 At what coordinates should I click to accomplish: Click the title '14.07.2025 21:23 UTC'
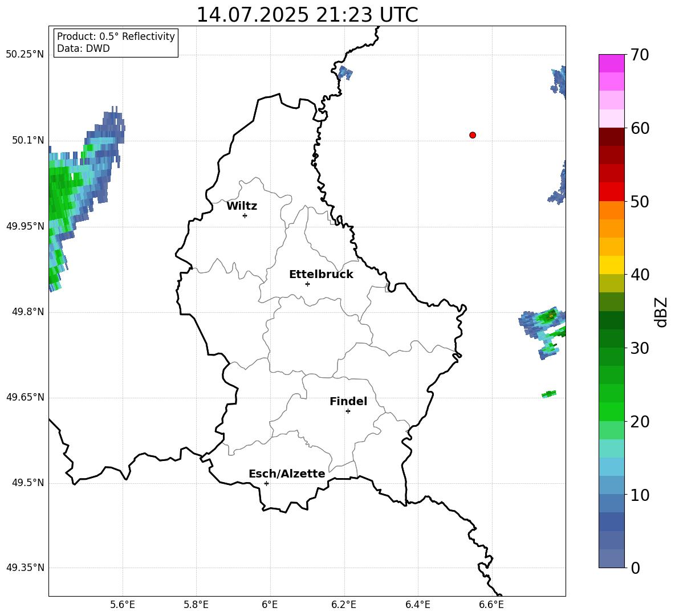pos(307,15)
